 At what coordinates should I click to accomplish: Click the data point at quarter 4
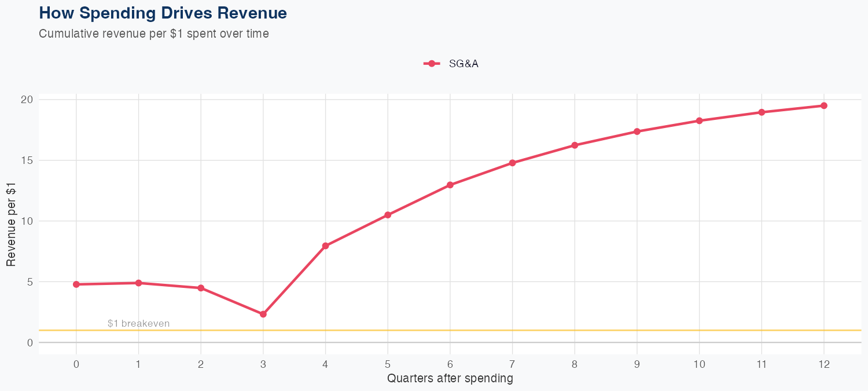point(325,246)
